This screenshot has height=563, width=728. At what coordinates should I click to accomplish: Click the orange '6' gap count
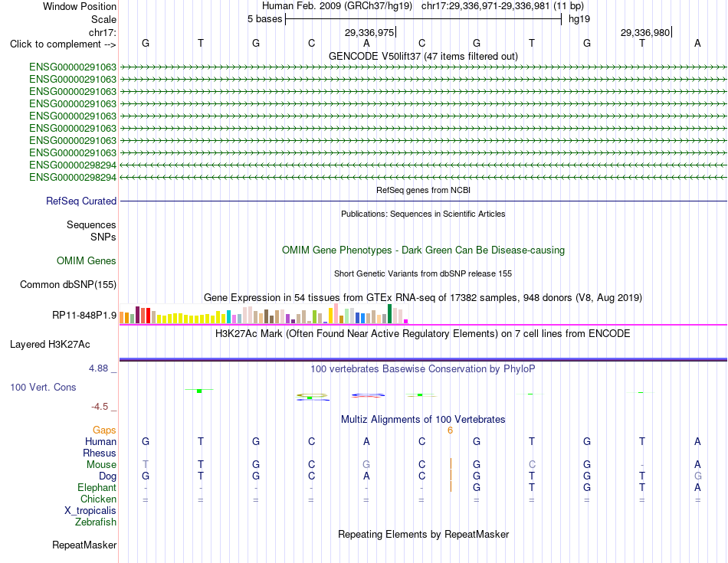(450, 430)
